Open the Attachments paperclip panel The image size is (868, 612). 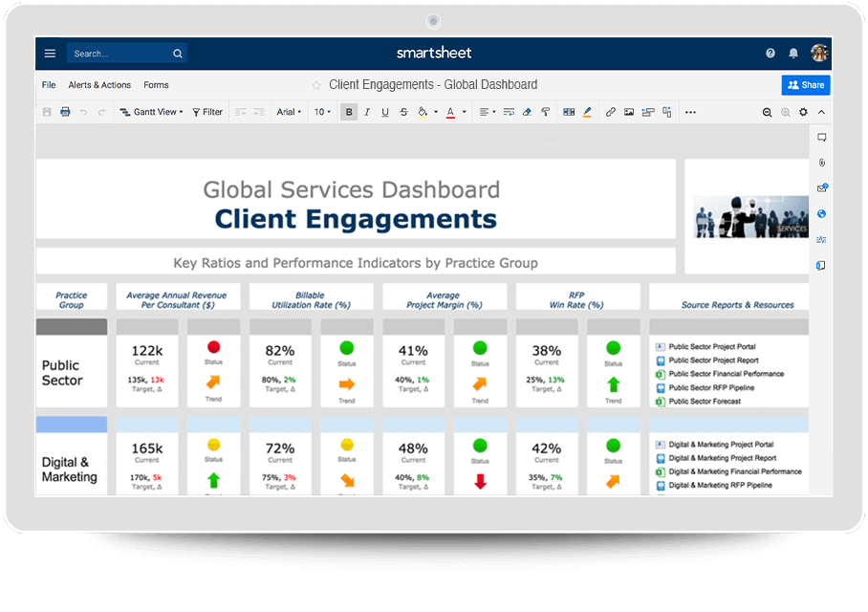pos(821,163)
